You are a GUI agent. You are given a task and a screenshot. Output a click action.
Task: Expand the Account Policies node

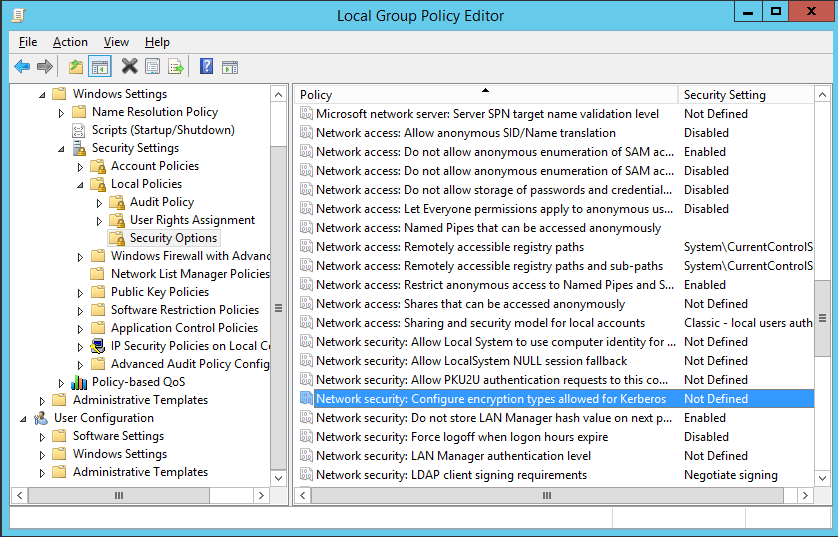tap(80, 167)
